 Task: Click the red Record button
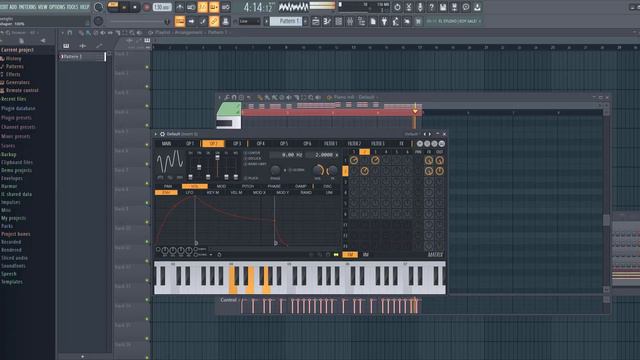pyautogui.click(x=147, y=7)
